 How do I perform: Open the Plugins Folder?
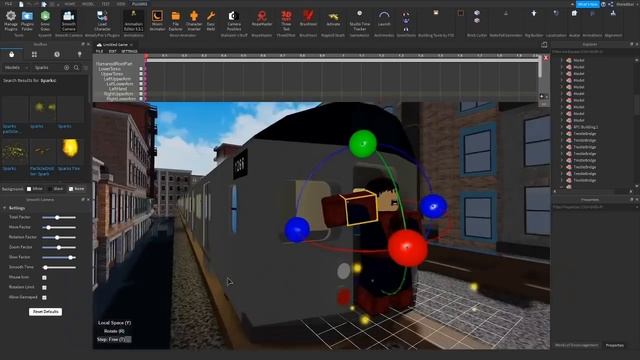pyautogui.click(x=27, y=20)
